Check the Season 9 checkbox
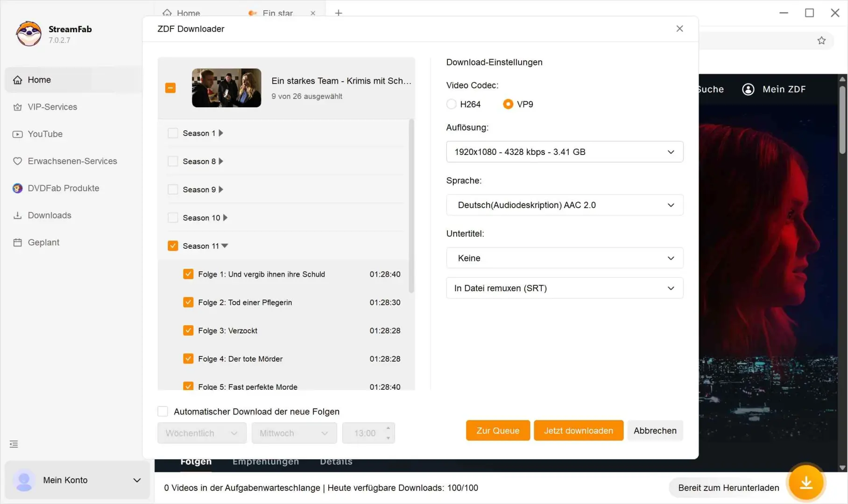The width and height of the screenshot is (848, 504). tap(173, 189)
